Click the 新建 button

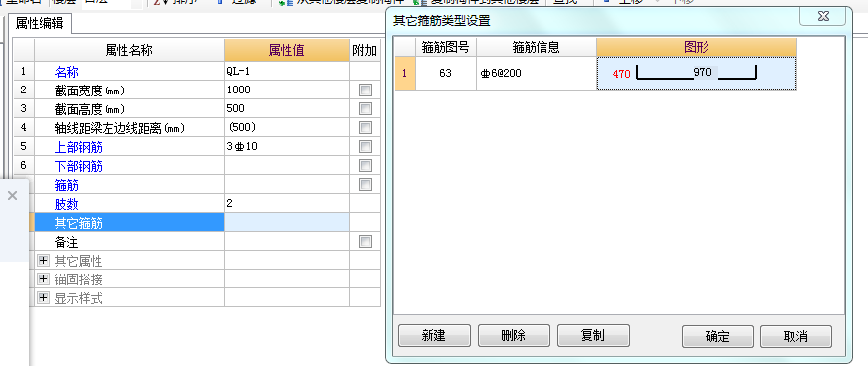click(434, 335)
